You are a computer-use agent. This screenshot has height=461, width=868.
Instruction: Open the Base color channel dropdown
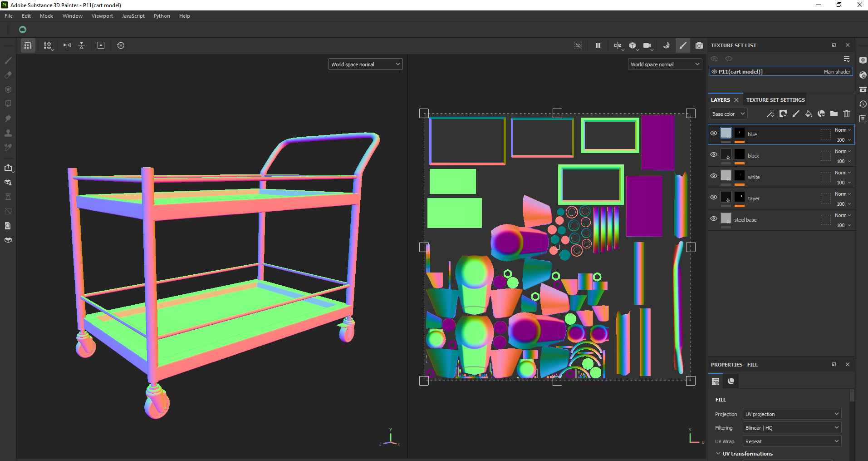pyautogui.click(x=728, y=114)
